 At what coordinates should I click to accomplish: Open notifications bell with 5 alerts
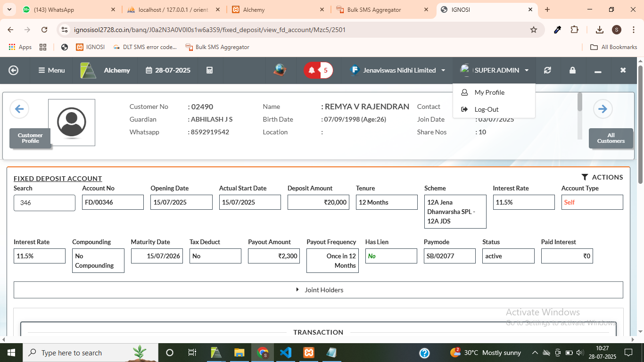click(x=318, y=70)
